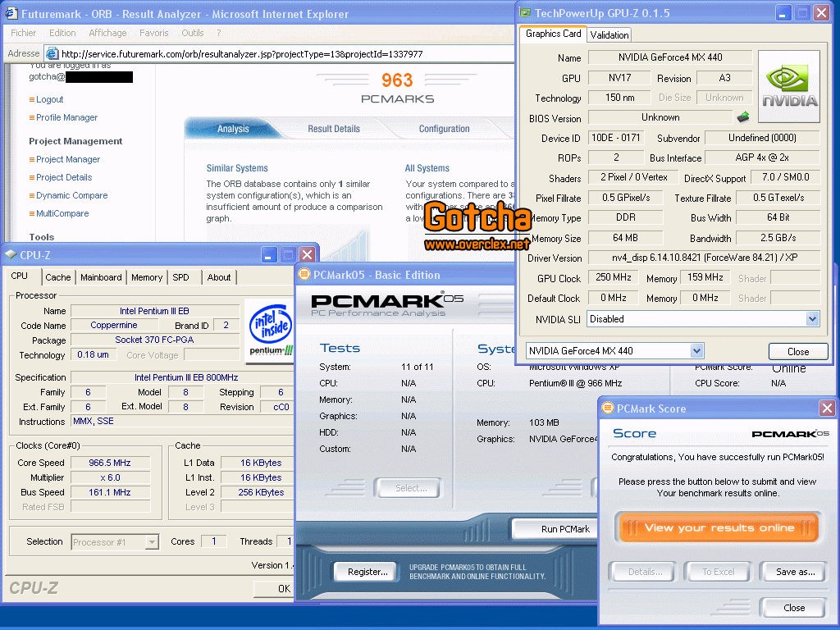This screenshot has height=630, width=840.
Task: Open the Project Details link
Action: point(64,177)
